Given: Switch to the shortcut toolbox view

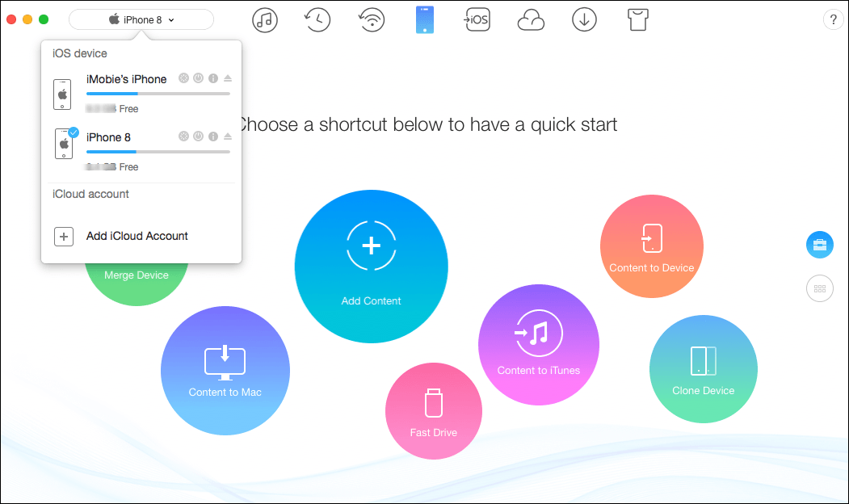Looking at the screenshot, I should [x=819, y=245].
